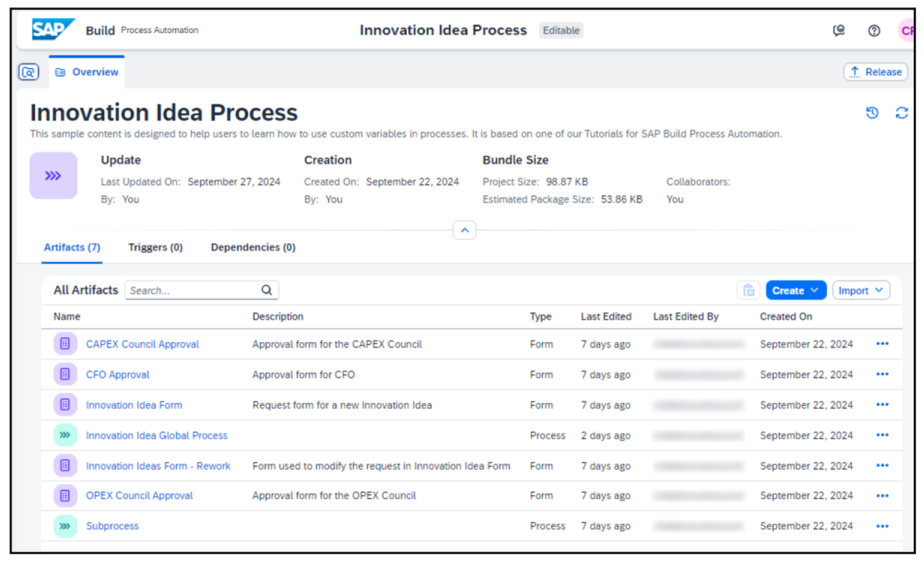Open the Subprocess link
This screenshot has height=563, width=924.
112,526
